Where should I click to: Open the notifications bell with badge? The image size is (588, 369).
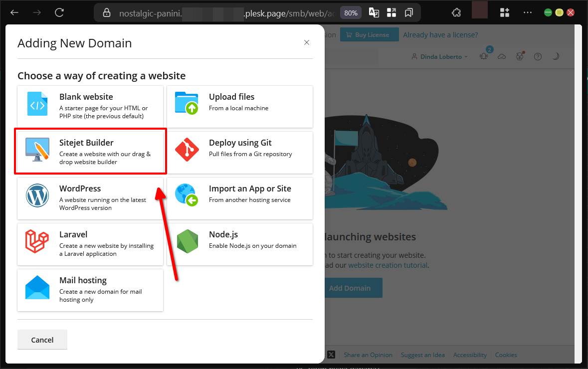(484, 56)
